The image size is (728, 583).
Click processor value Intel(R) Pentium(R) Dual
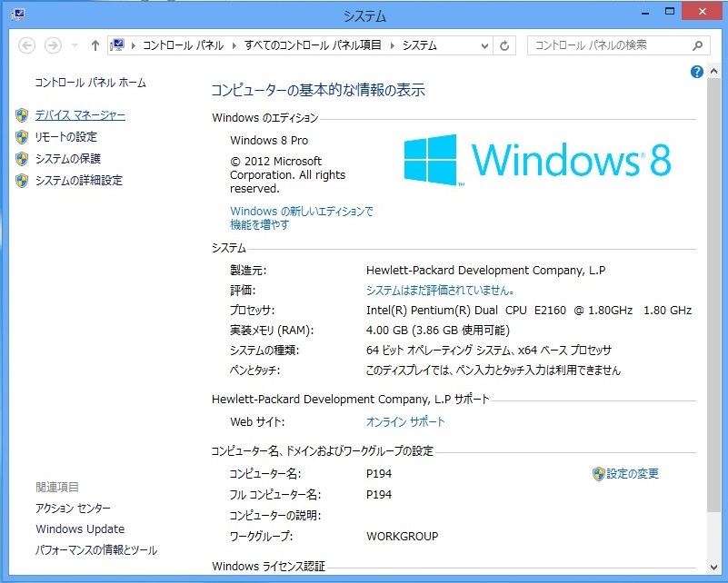point(529,311)
